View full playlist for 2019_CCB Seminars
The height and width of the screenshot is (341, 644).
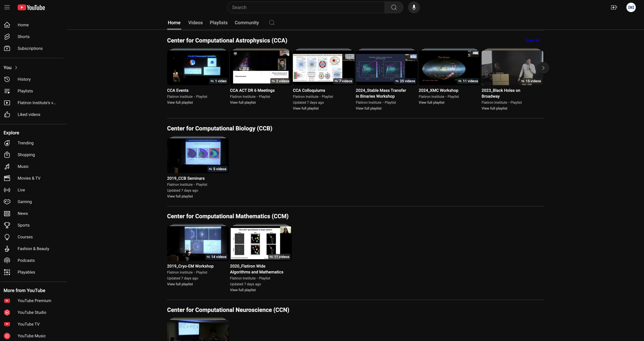coord(180,196)
